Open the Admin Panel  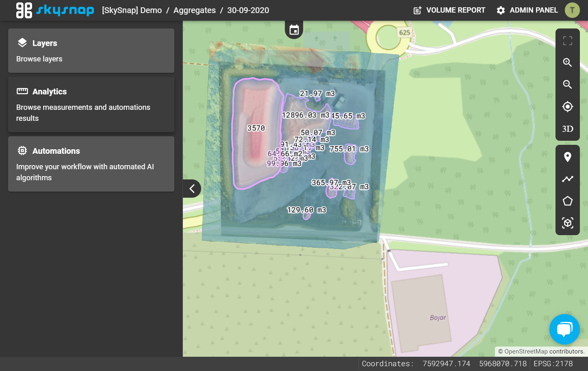coord(527,10)
